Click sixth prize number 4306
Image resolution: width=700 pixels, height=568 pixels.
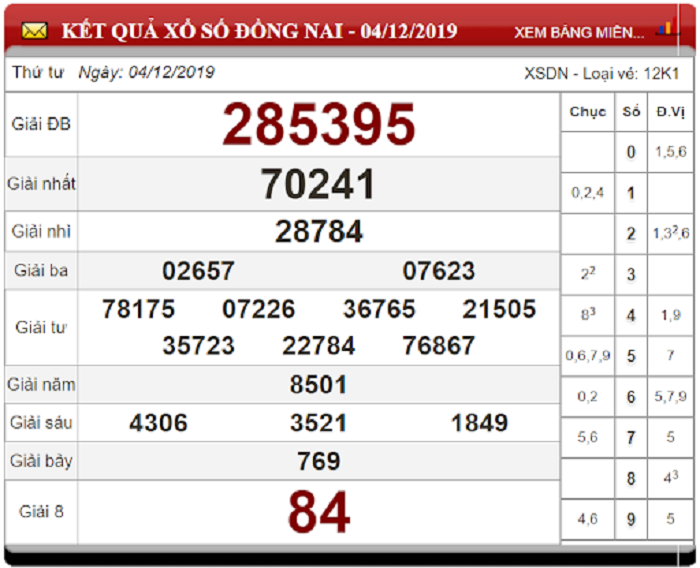tap(158, 423)
